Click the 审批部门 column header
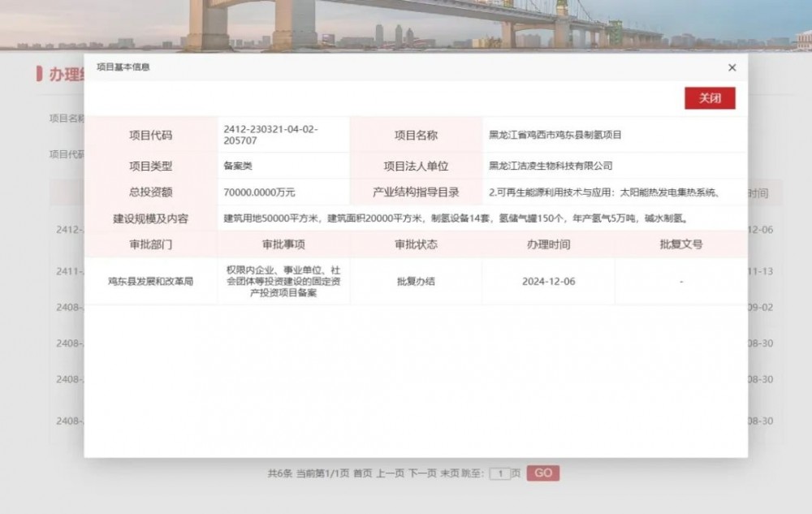This screenshot has height=514, width=812. (150, 244)
